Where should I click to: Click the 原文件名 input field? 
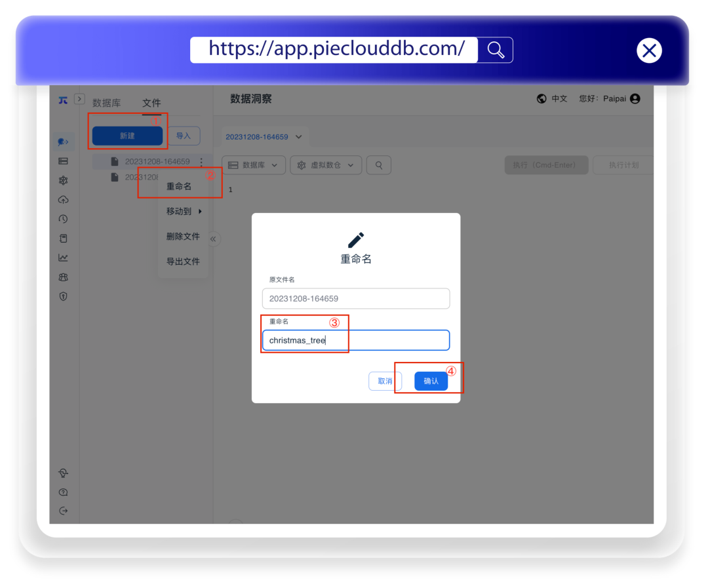tap(356, 298)
